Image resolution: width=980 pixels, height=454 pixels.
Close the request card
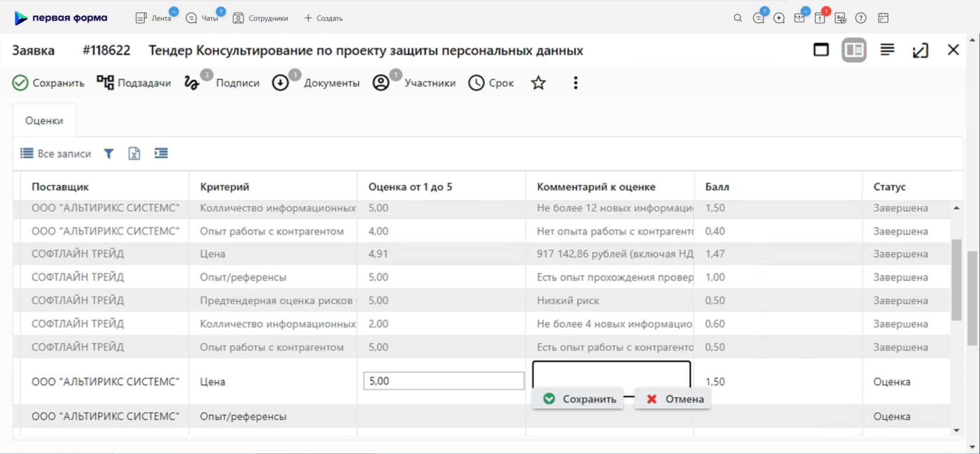click(x=953, y=50)
